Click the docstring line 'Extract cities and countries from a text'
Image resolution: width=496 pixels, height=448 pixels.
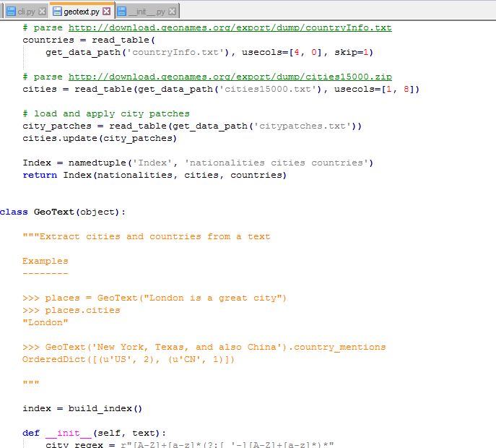[146, 236]
